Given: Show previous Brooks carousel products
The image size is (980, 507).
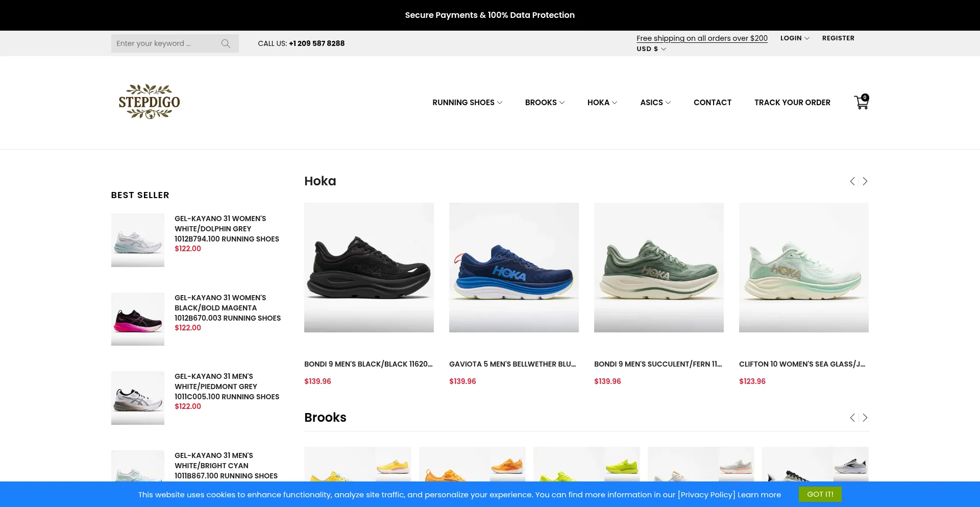Looking at the screenshot, I should coord(852,418).
